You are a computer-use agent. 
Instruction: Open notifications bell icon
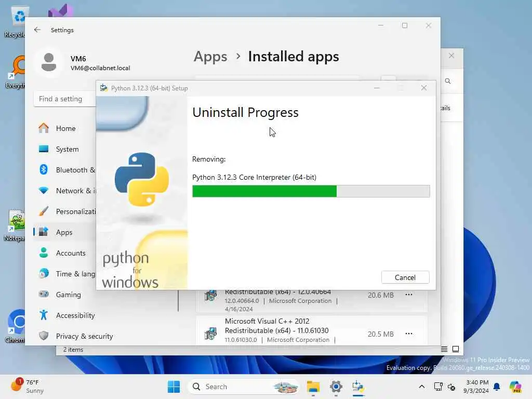click(x=497, y=387)
